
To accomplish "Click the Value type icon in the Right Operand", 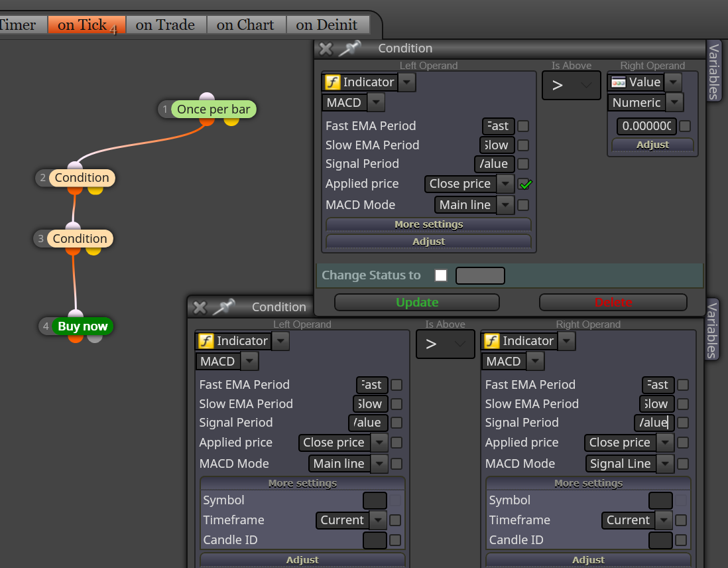I will pyautogui.click(x=619, y=82).
